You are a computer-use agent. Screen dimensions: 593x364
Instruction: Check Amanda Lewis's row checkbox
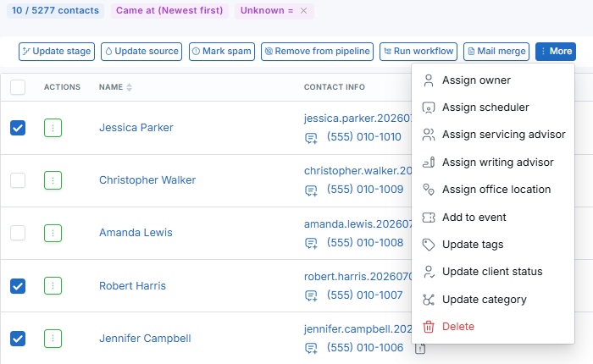[x=18, y=233]
